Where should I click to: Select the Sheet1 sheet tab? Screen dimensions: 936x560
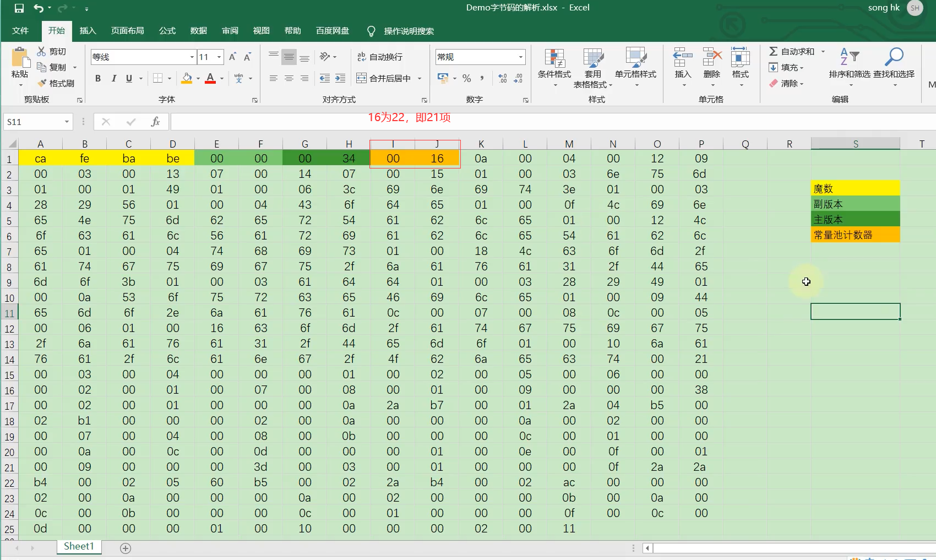point(79,546)
